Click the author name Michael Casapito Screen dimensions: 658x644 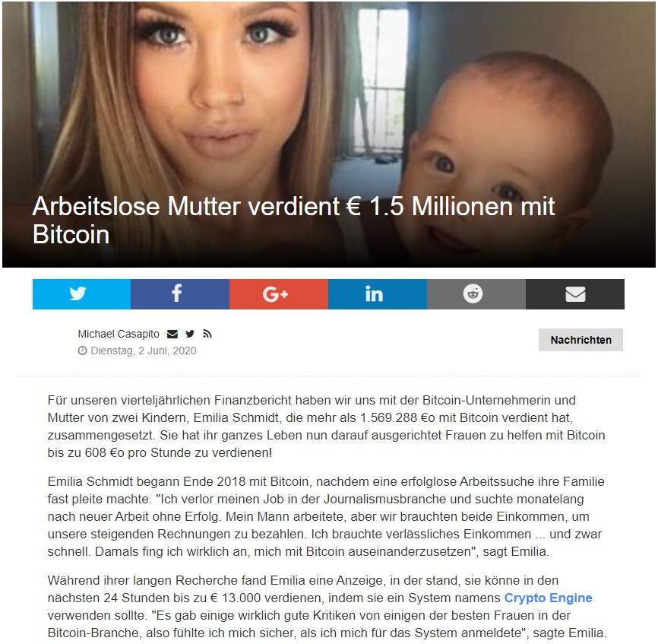119,335
